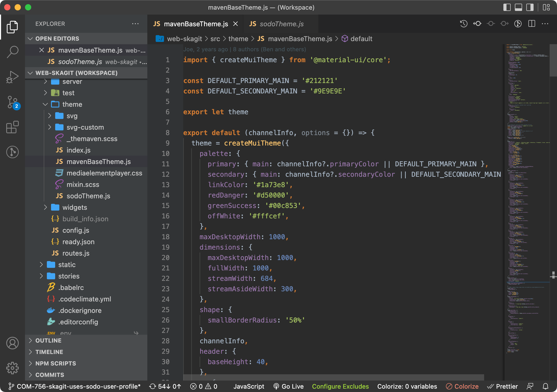
Task: Click errors and warnings count in status bar
Action: pyautogui.click(x=204, y=386)
